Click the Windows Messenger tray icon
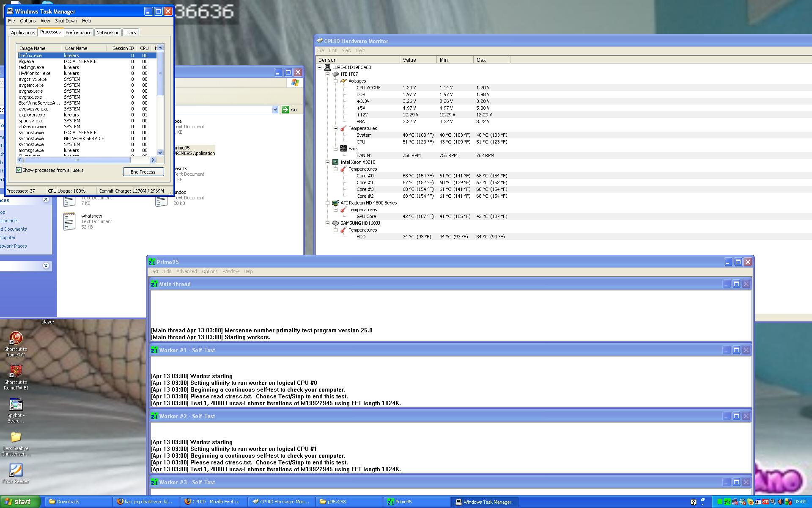This screenshot has width=812, height=508. (743, 502)
